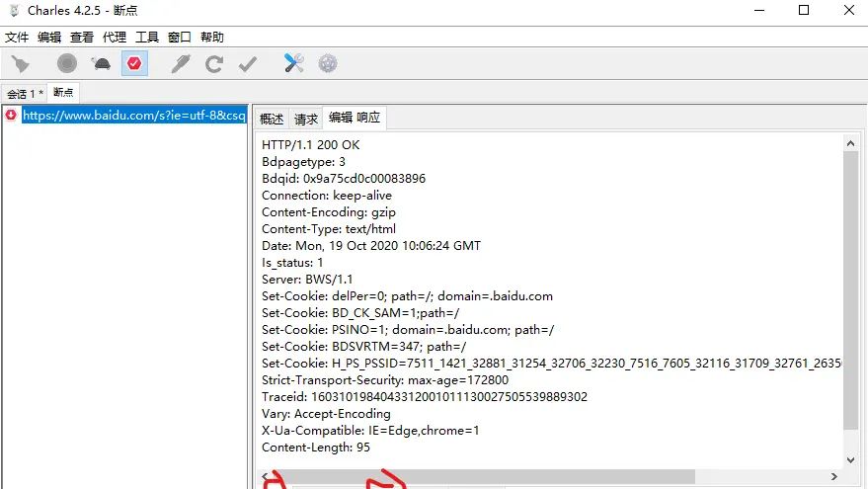This screenshot has height=489, width=868.
Task: Select the 断点 tab
Action: [x=63, y=93]
